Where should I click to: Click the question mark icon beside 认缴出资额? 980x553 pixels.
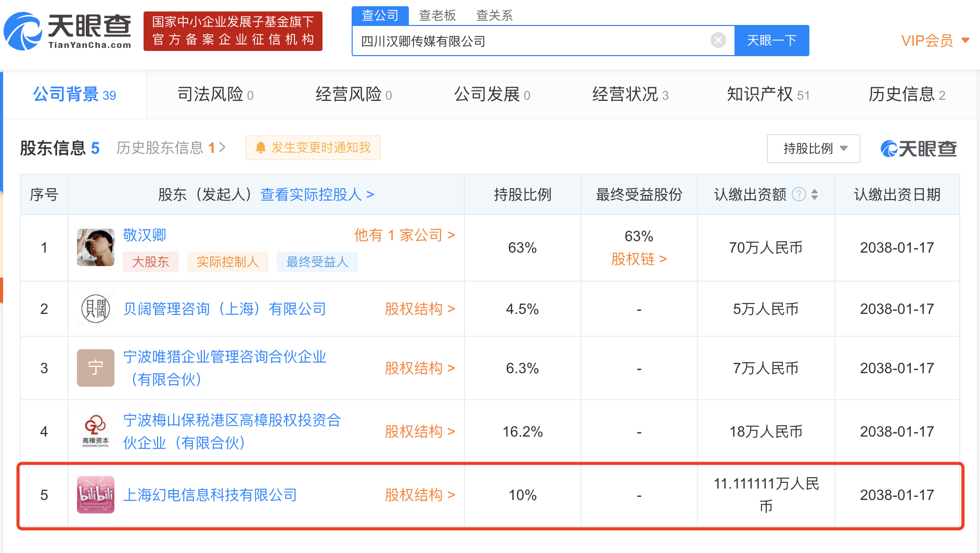pos(799,194)
